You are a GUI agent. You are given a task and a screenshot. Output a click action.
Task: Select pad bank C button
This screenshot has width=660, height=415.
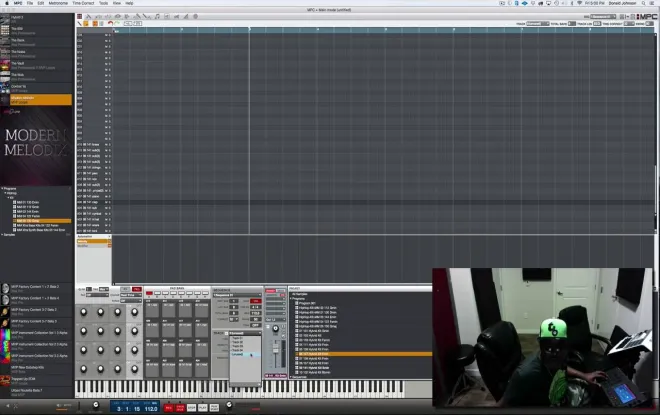165,293
